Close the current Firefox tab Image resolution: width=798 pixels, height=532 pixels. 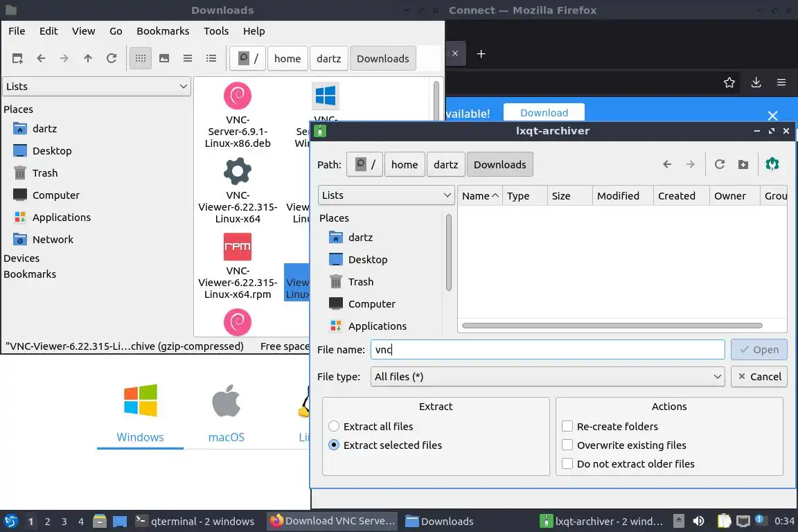point(455,53)
